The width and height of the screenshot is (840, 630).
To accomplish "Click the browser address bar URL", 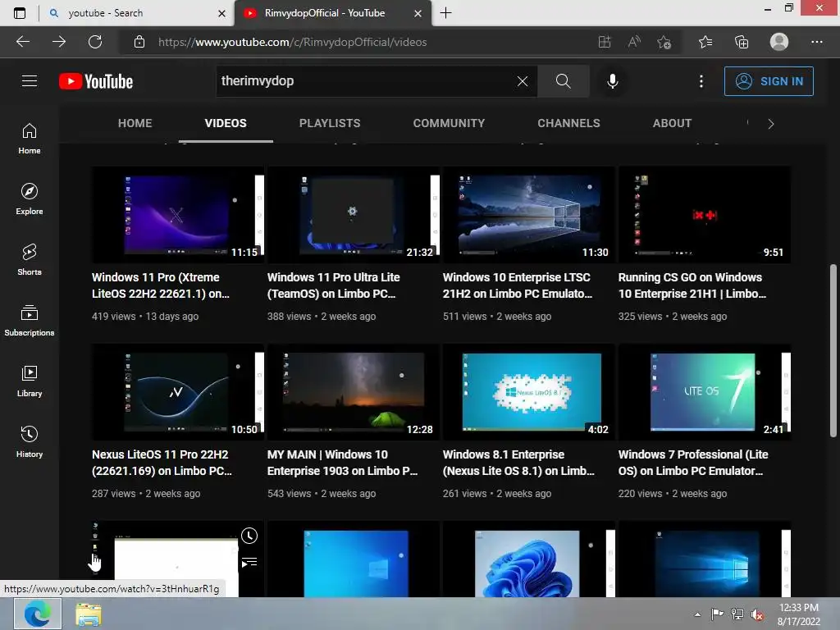I will (292, 42).
